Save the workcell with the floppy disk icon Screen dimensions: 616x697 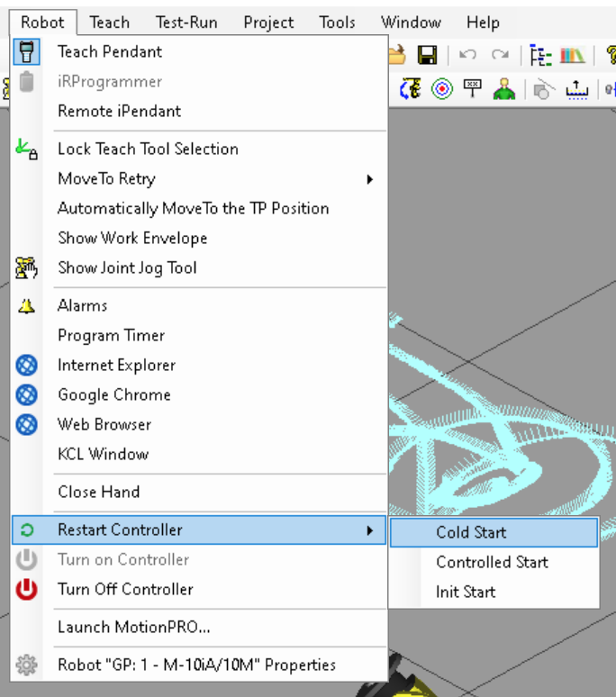(x=427, y=55)
